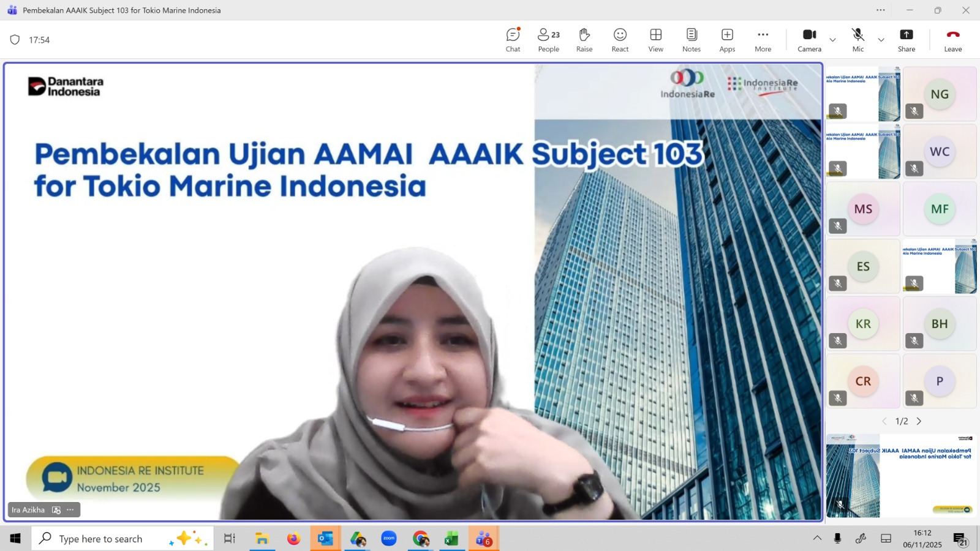The image size is (980, 551).
Task: Expand the Mic options dropdown arrow
Action: [x=881, y=40]
